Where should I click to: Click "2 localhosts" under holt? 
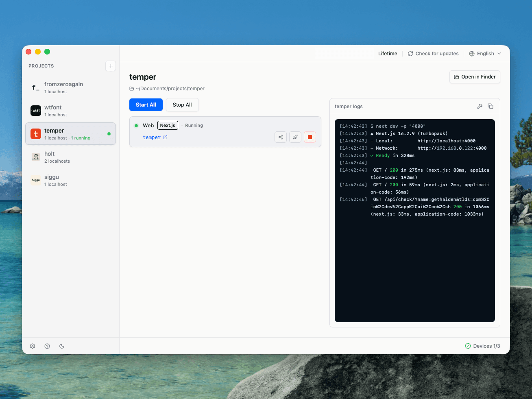(57, 161)
